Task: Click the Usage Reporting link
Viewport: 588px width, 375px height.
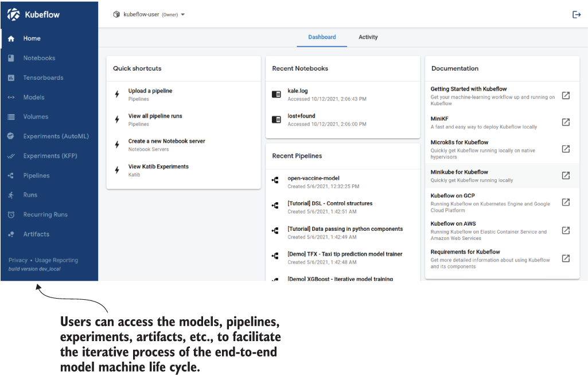Action: coord(57,260)
